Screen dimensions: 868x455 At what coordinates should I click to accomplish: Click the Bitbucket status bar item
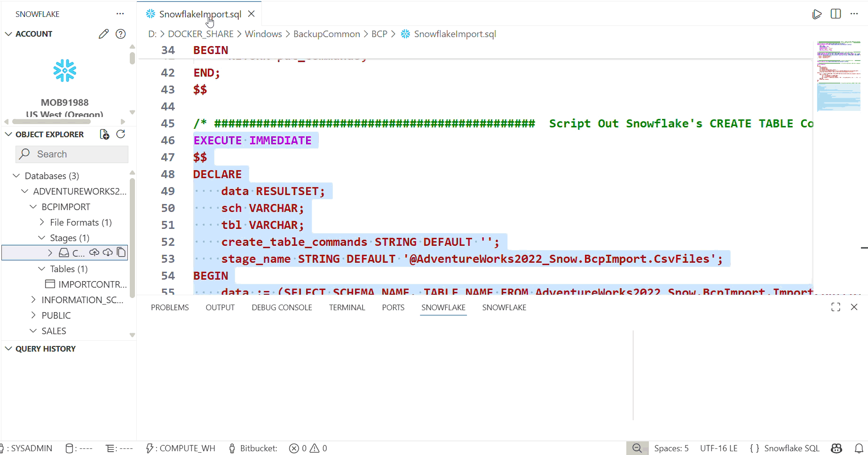point(253,448)
